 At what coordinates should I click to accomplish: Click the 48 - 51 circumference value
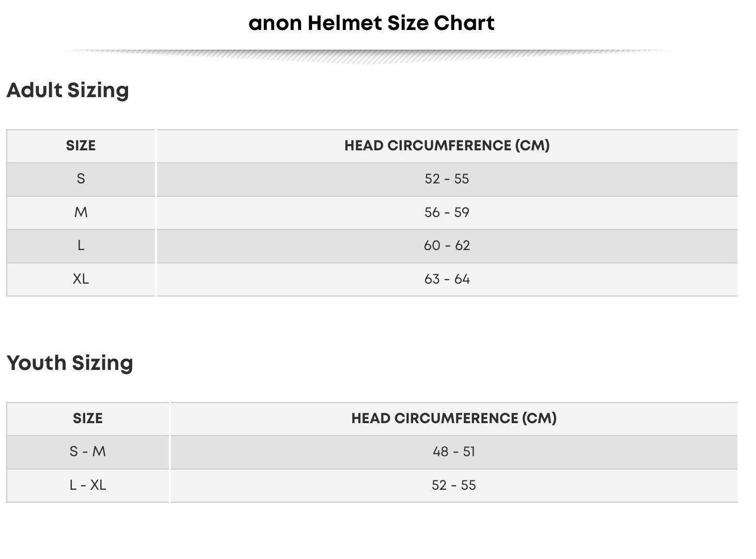454,452
